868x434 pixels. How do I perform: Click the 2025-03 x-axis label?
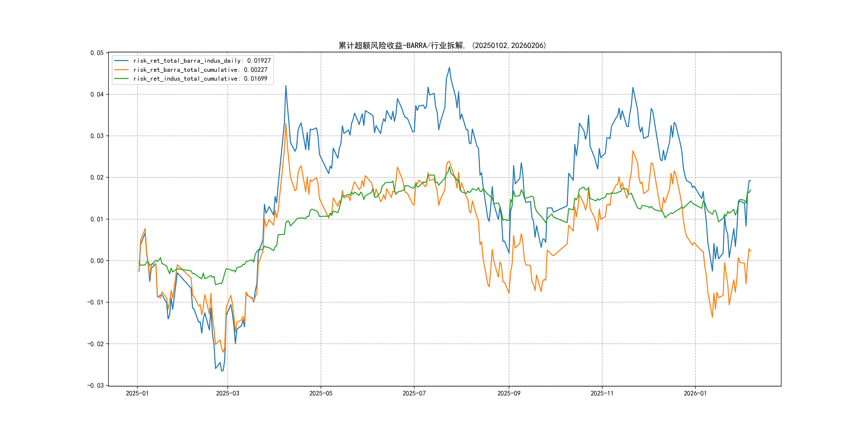coord(227,393)
